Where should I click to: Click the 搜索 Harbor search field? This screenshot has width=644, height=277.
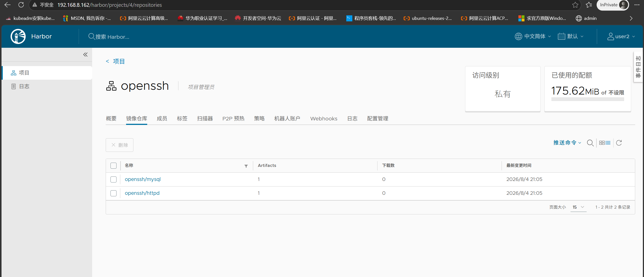click(112, 37)
